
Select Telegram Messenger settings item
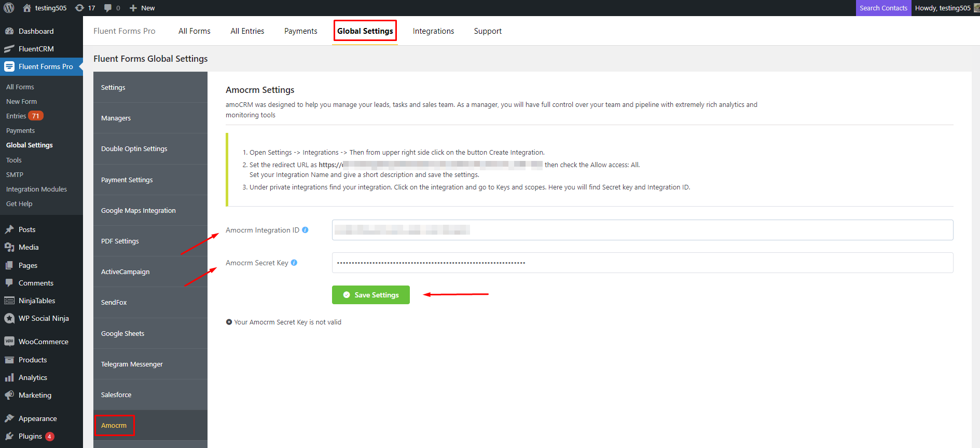[x=150, y=364]
